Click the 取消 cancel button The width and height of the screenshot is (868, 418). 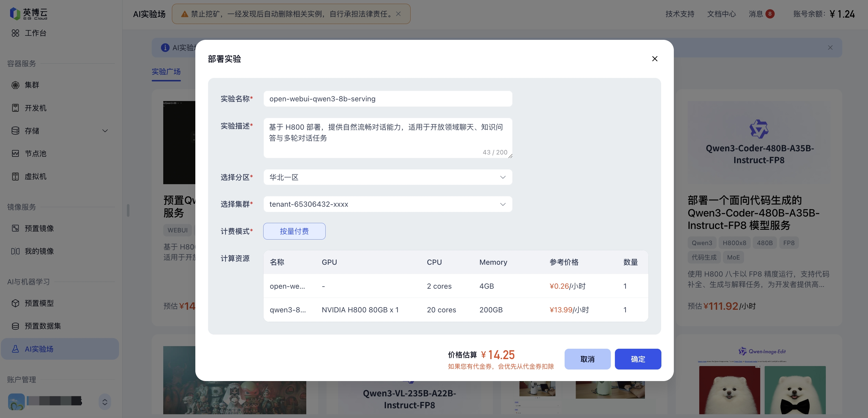(x=587, y=359)
